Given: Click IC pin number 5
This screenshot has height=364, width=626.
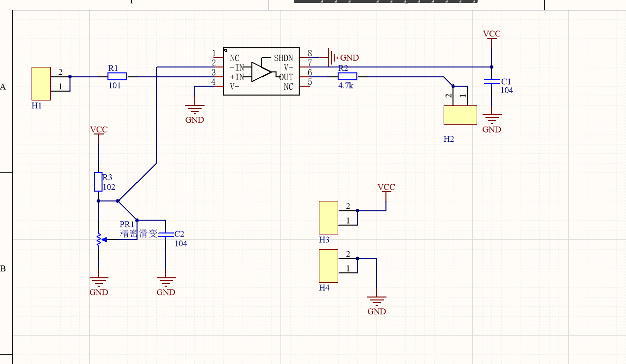Looking at the screenshot, I should click(310, 82).
